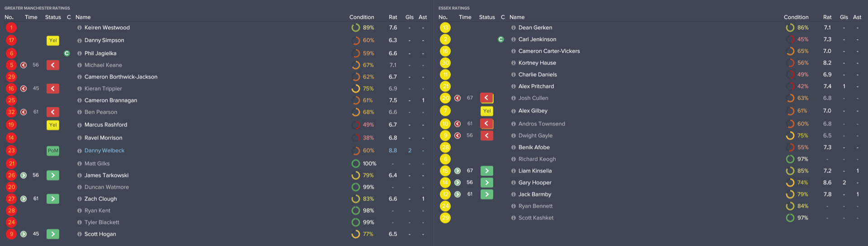The height and width of the screenshot is (246, 868).
Task: Click Alex Gilbey's yellow card icon
Action: click(x=487, y=111)
